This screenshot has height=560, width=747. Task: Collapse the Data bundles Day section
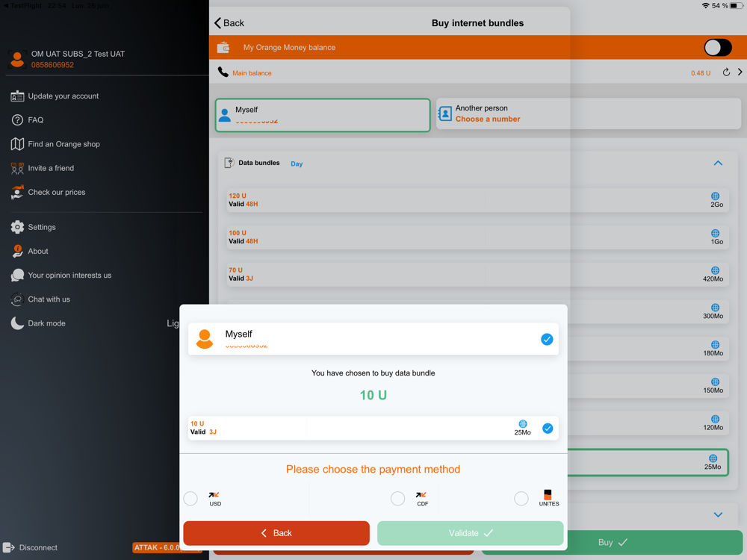pyautogui.click(x=718, y=164)
